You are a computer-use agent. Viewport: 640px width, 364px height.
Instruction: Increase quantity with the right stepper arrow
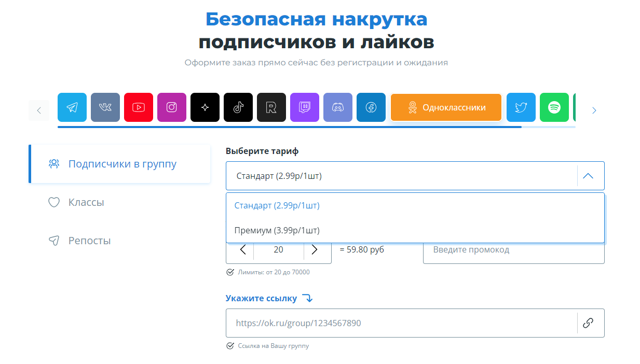pyautogui.click(x=315, y=250)
